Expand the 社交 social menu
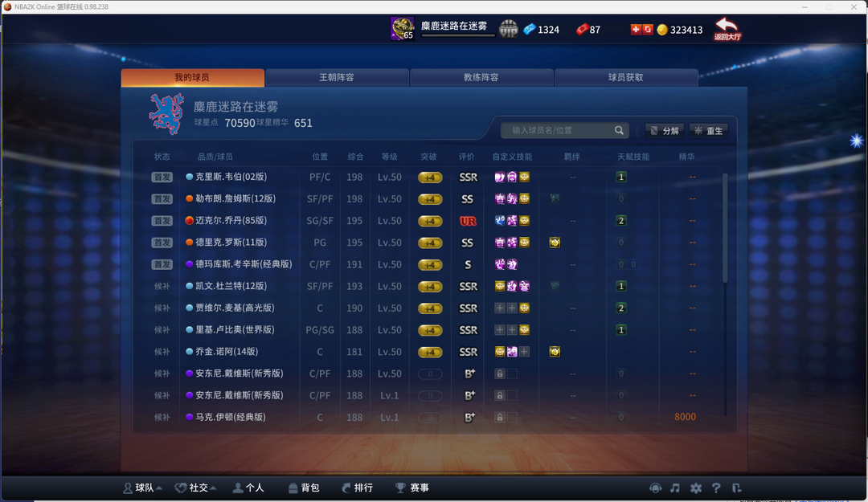 click(195, 488)
